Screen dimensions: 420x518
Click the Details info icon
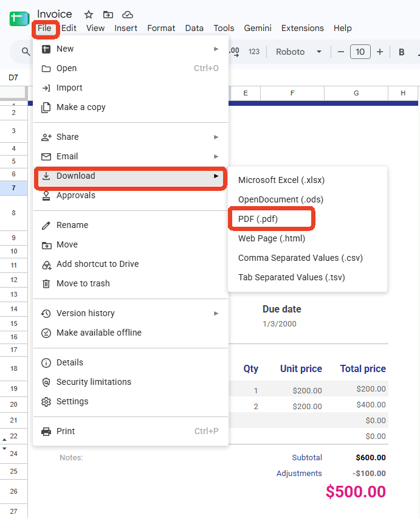(x=46, y=363)
